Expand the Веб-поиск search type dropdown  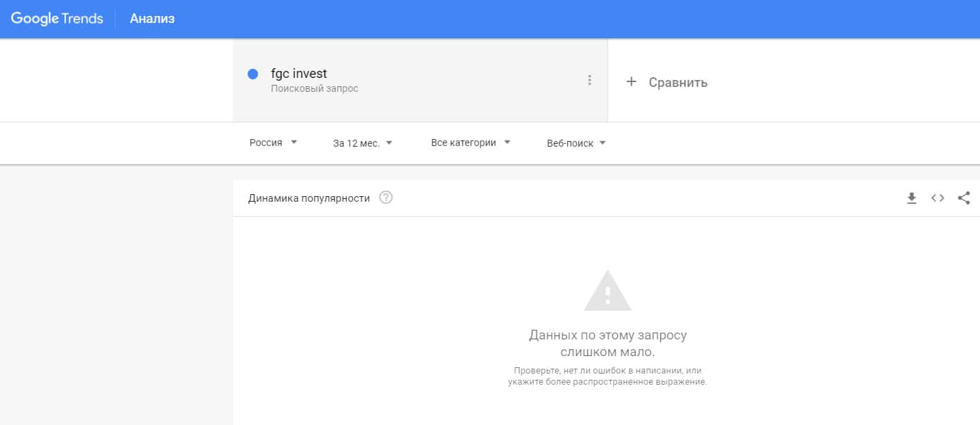(576, 143)
